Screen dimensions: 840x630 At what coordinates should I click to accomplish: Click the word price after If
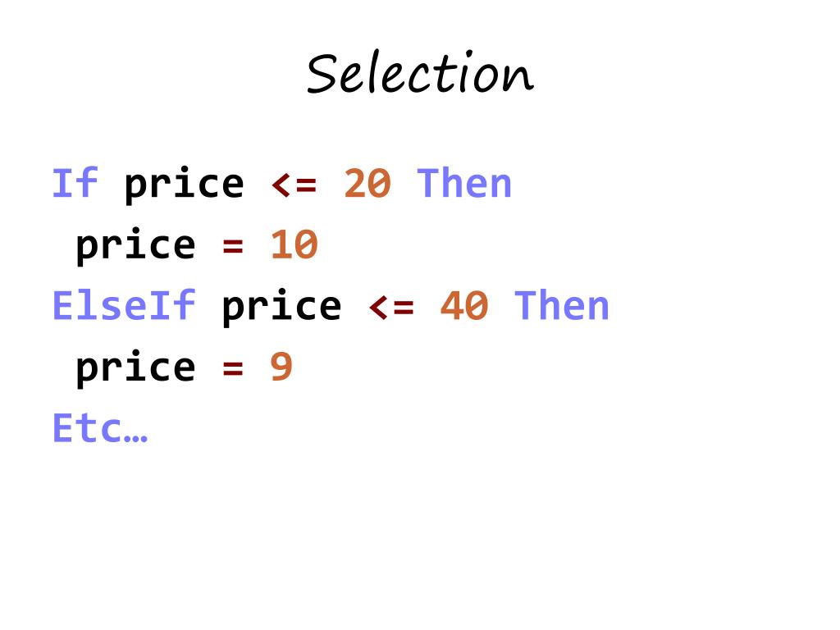pyautogui.click(x=184, y=185)
